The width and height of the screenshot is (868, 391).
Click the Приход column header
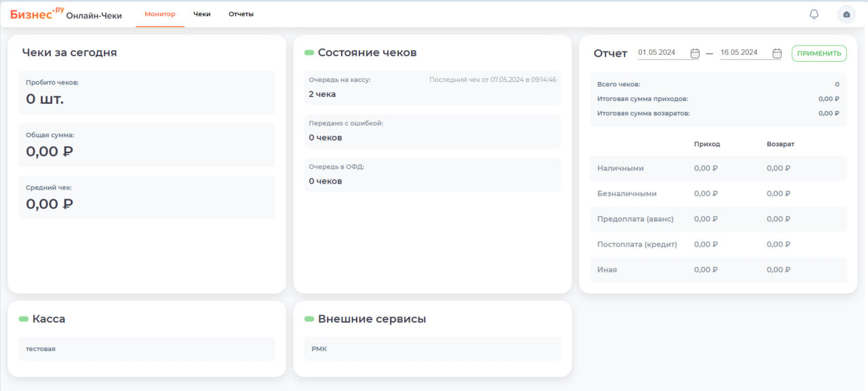click(707, 144)
